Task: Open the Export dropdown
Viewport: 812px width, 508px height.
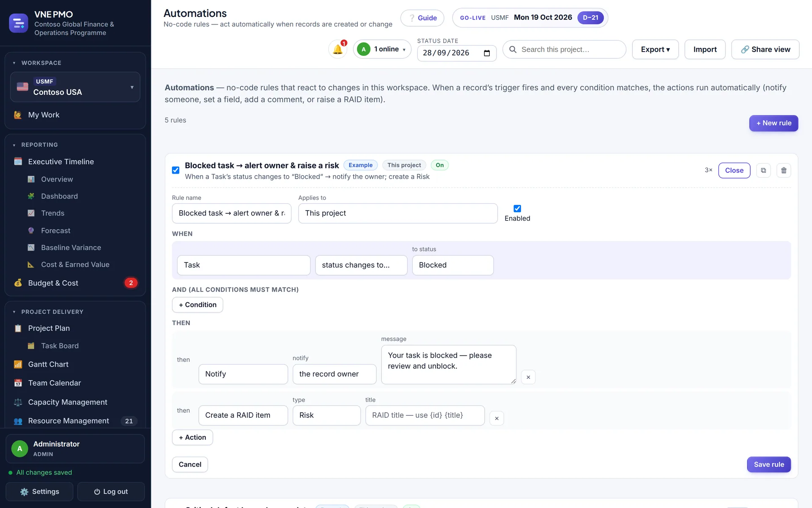Action: (x=655, y=50)
